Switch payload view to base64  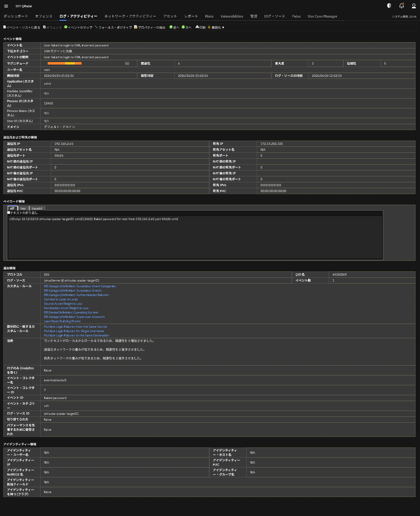point(37,208)
